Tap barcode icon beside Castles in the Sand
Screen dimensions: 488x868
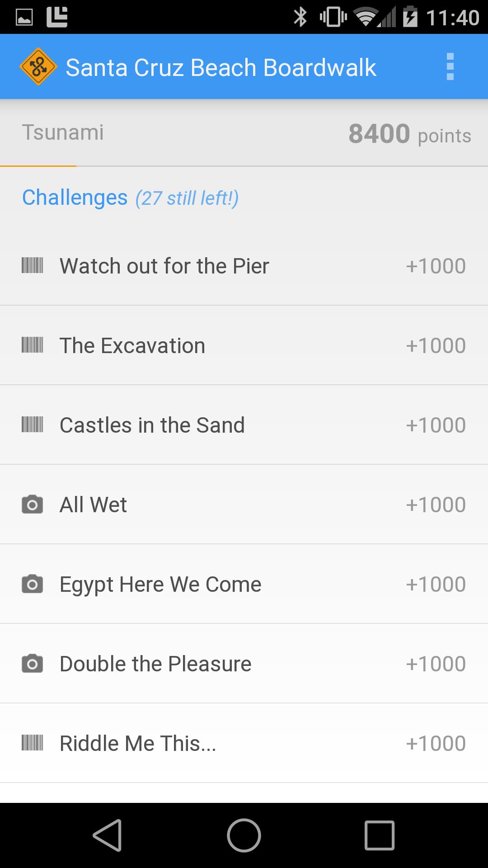(x=33, y=425)
